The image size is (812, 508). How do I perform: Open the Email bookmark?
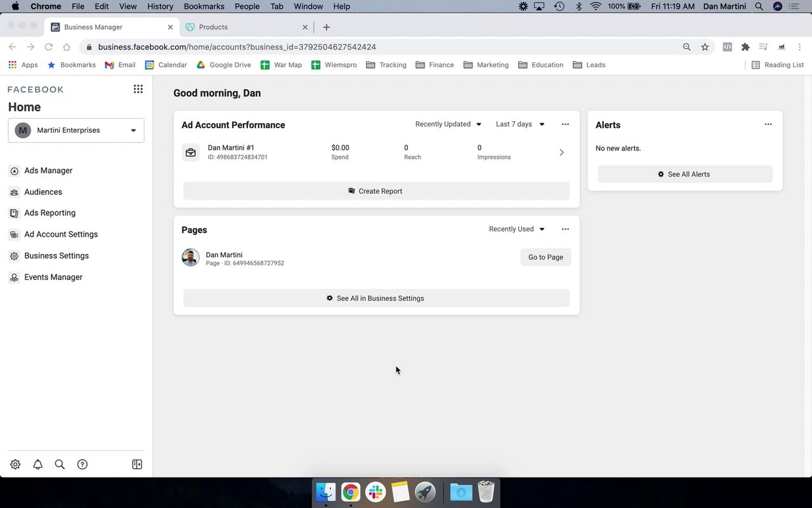pos(120,65)
